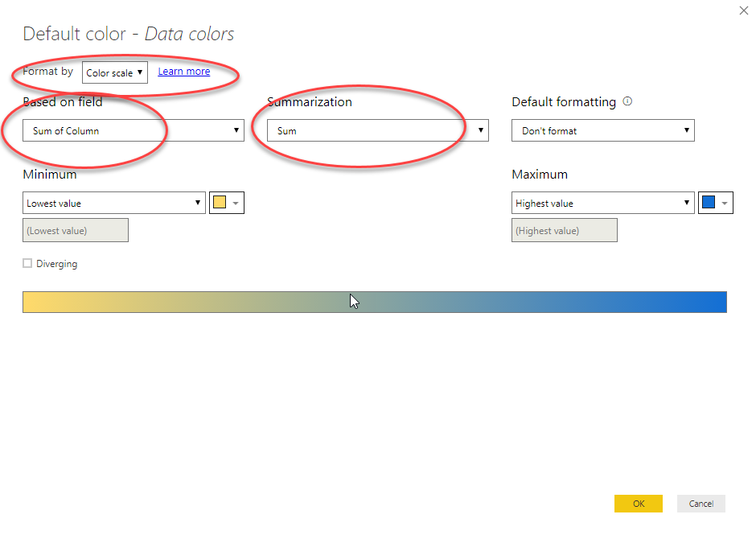The image size is (756, 535).
Task: Select the disabled Highest value input box
Action: [x=565, y=230]
